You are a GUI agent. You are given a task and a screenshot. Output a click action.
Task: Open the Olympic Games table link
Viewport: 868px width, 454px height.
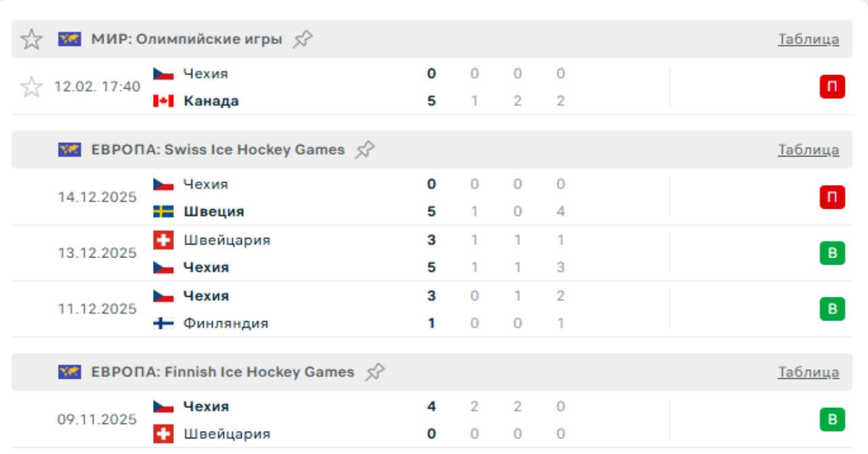click(x=808, y=39)
